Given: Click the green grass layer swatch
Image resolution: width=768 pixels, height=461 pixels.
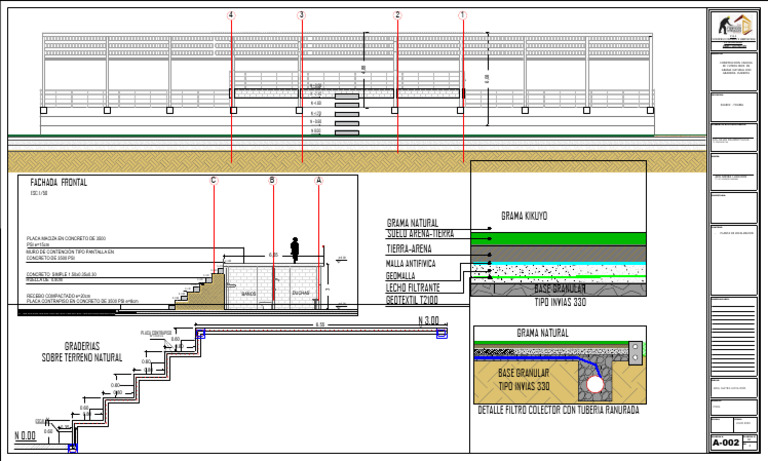Looking at the screenshot, I should (x=558, y=239).
